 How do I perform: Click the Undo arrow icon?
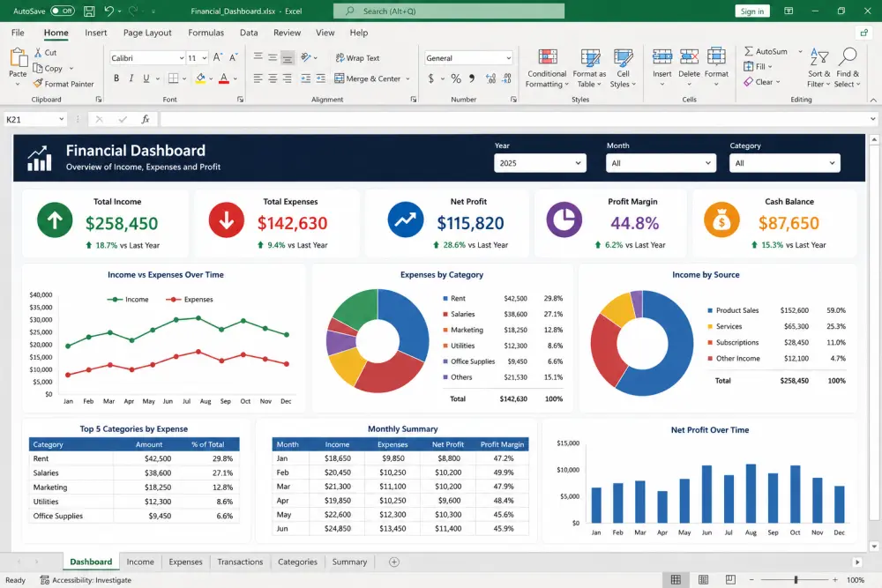click(109, 11)
